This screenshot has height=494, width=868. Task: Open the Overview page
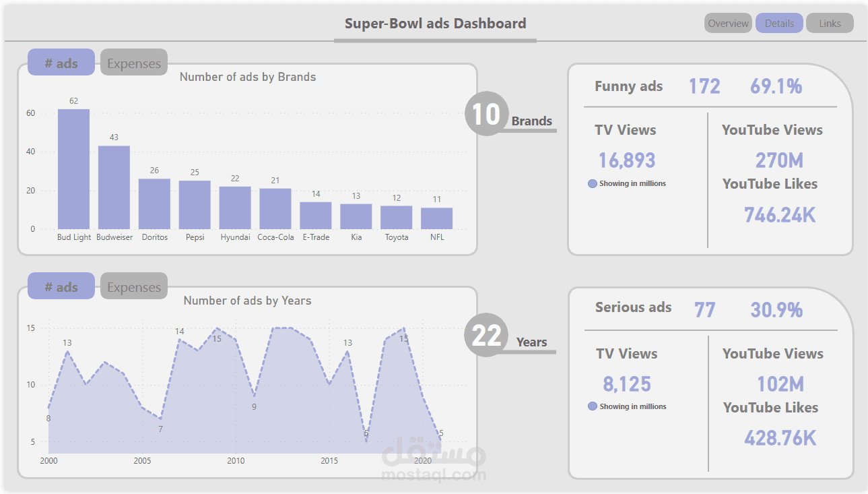pos(728,22)
